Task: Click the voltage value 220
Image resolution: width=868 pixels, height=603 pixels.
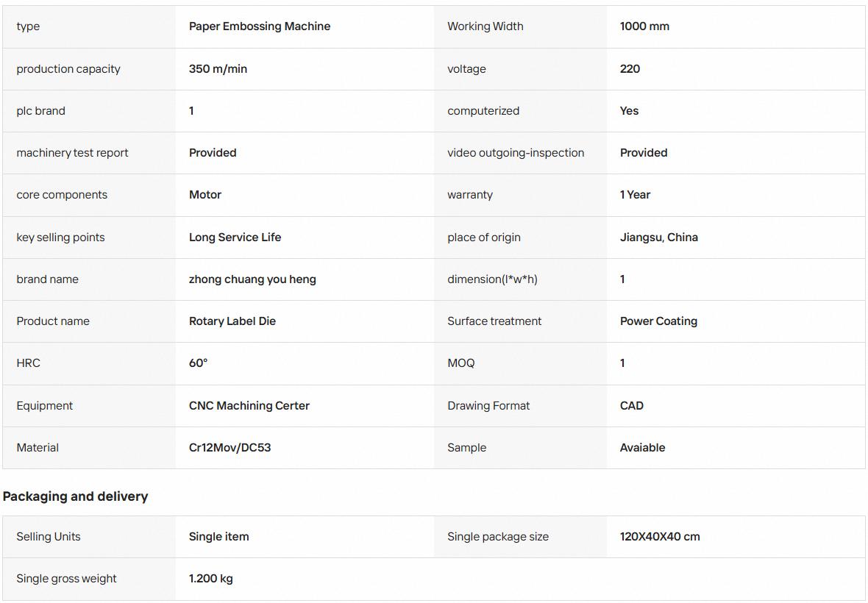Action: point(630,69)
